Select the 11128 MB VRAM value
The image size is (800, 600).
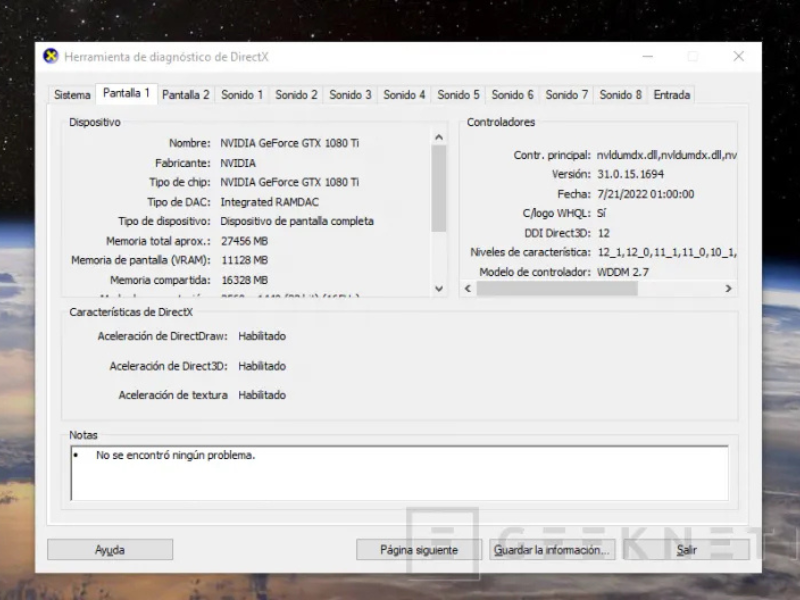(244, 260)
